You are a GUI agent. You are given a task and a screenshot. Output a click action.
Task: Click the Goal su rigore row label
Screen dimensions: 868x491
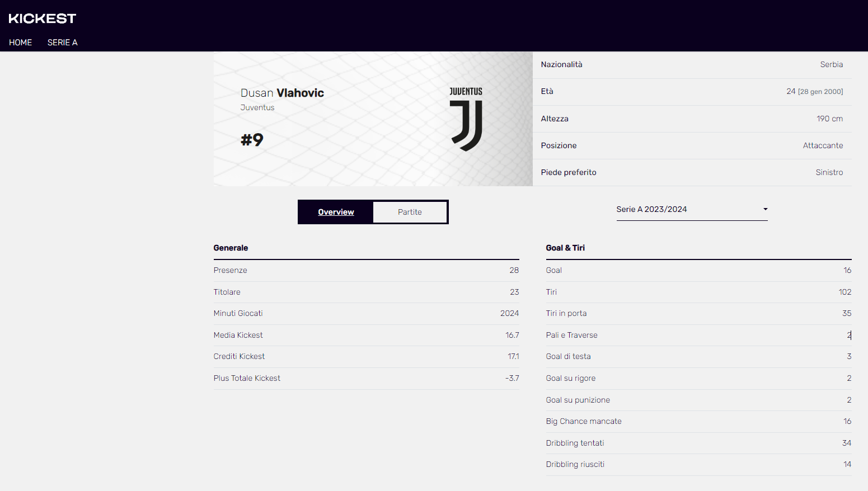pyautogui.click(x=570, y=378)
